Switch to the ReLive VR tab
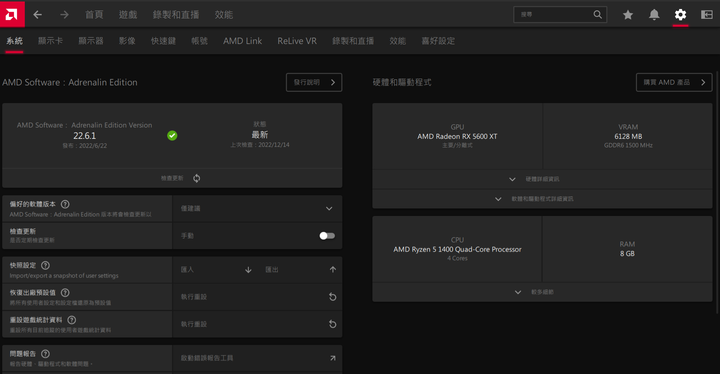The width and height of the screenshot is (720, 374). coord(297,41)
